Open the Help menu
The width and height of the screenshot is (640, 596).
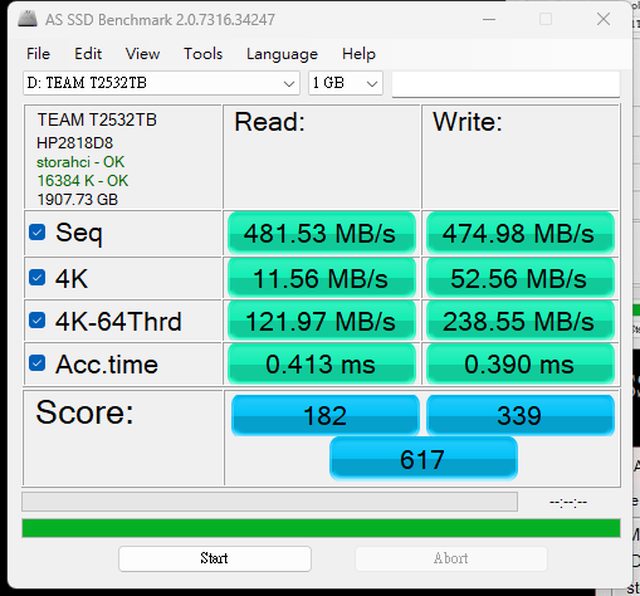pyautogui.click(x=358, y=54)
